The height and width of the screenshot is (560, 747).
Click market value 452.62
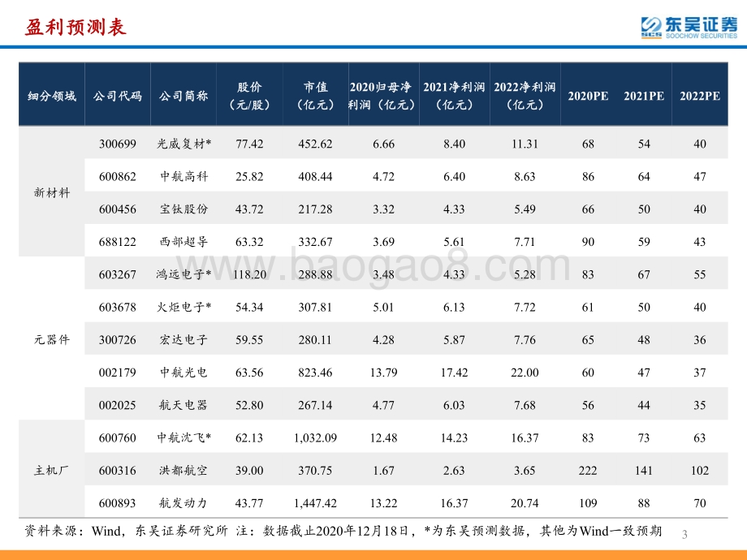click(315, 144)
